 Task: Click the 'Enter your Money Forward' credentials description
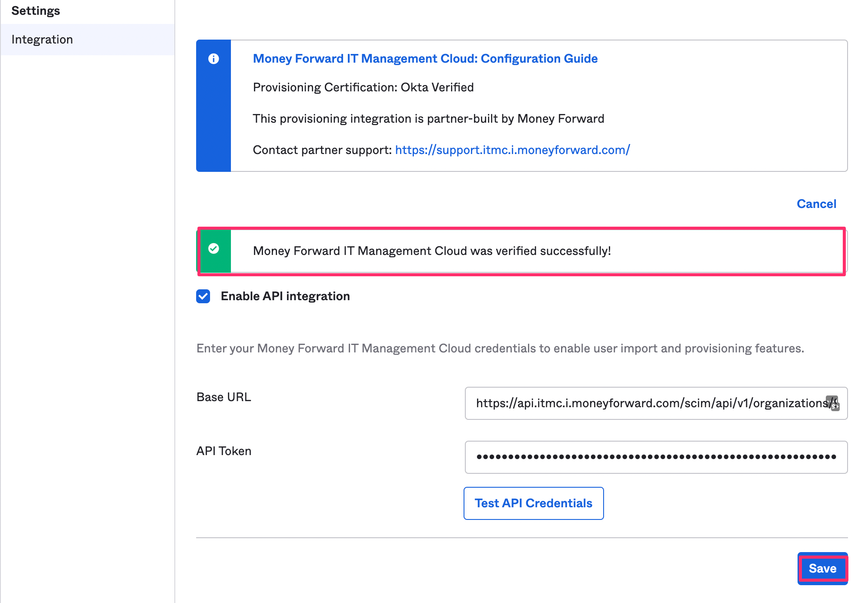[500, 348]
